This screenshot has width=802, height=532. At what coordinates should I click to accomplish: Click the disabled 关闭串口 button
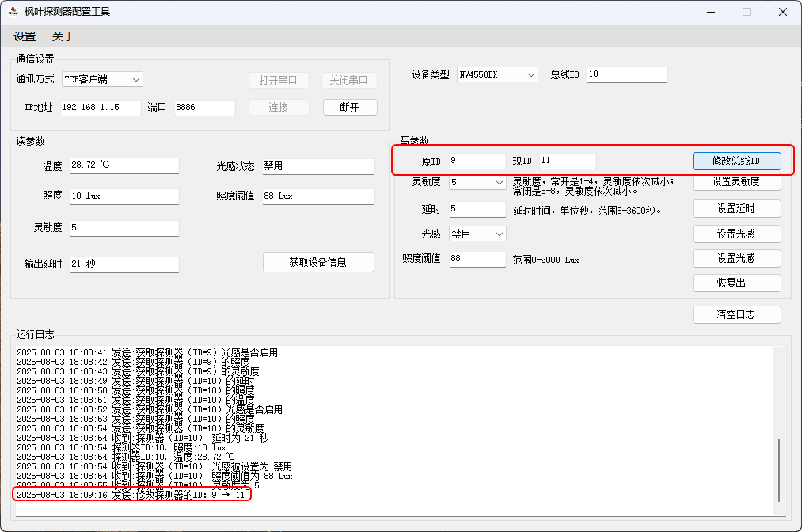tap(349, 80)
